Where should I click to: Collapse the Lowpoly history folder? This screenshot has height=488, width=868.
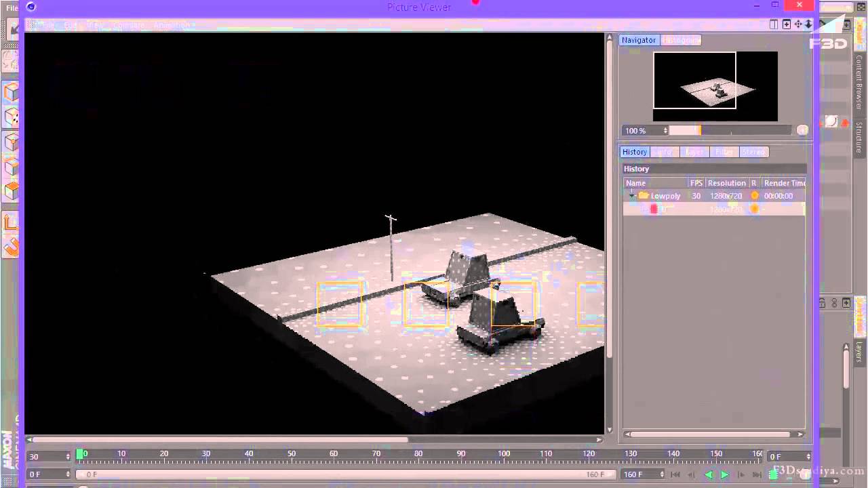tap(632, 195)
